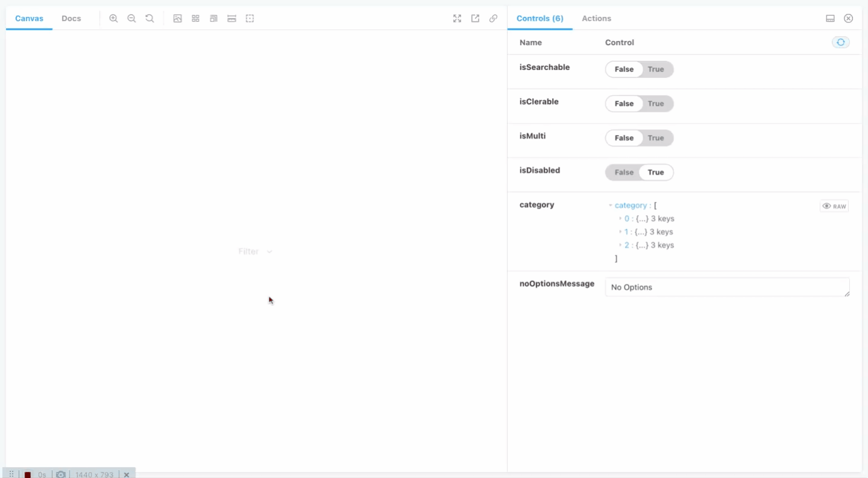Hide the addons panel
Image resolution: width=868 pixels, height=478 pixels.
click(848, 19)
